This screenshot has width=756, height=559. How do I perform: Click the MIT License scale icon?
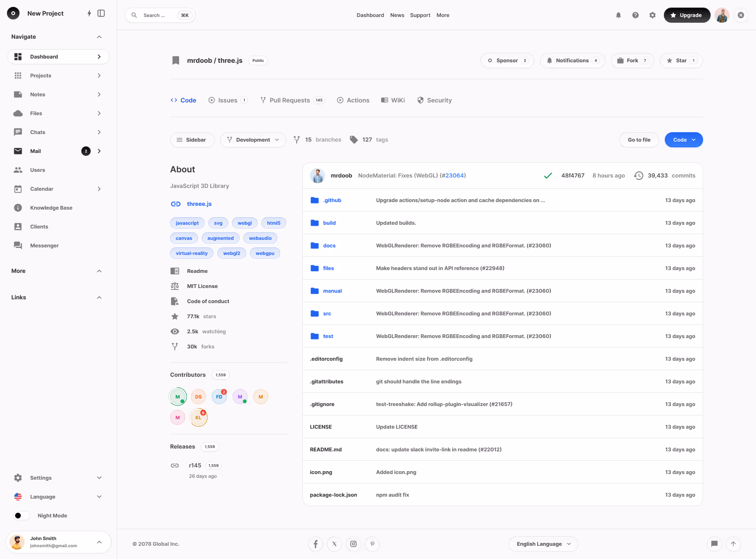coord(175,286)
